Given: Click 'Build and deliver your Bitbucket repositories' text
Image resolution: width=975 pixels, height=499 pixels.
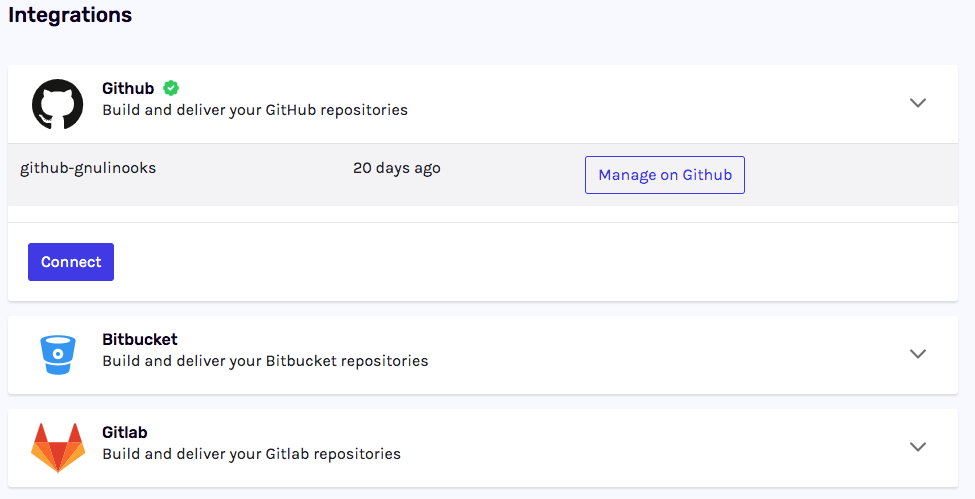Looking at the screenshot, I should point(266,361).
